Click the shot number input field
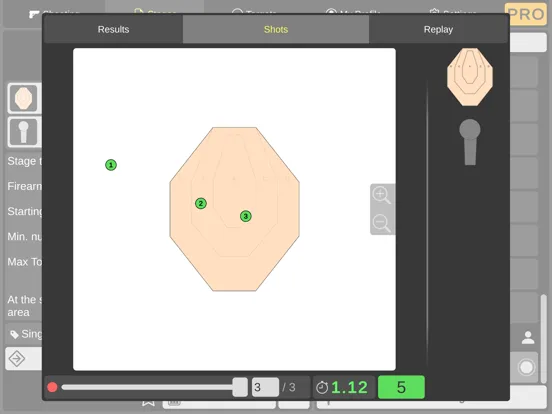Viewport: 552px width, 414px height. point(265,387)
